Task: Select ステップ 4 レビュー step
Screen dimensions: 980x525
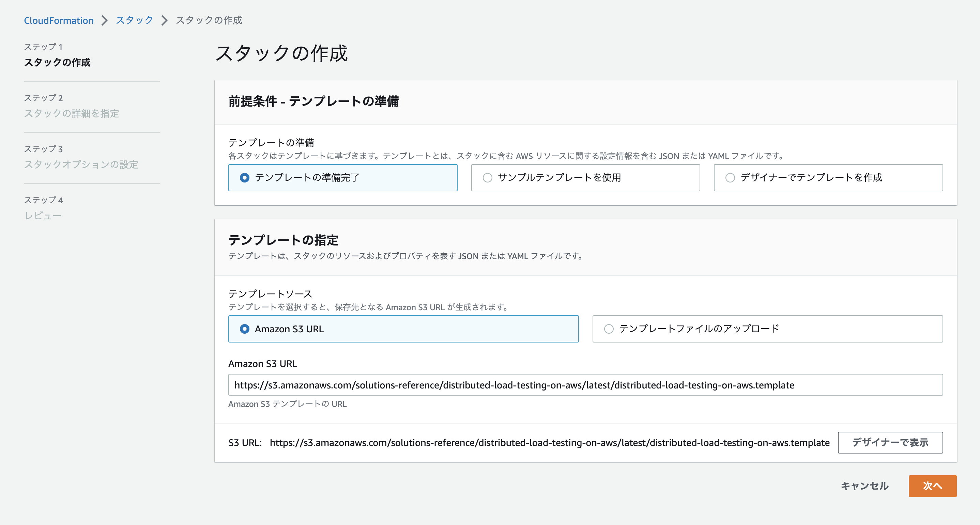Action: click(x=43, y=215)
